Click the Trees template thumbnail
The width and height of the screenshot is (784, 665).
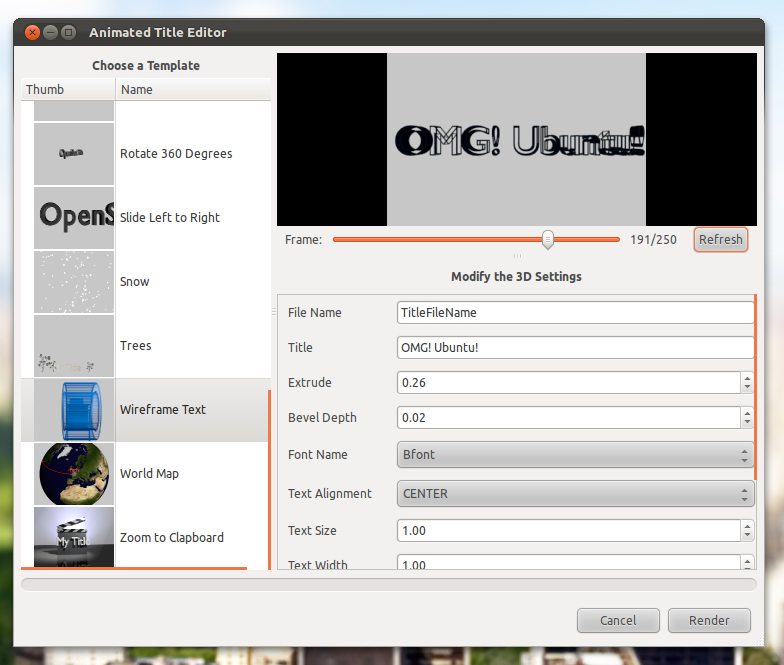(x=74, y=346)
